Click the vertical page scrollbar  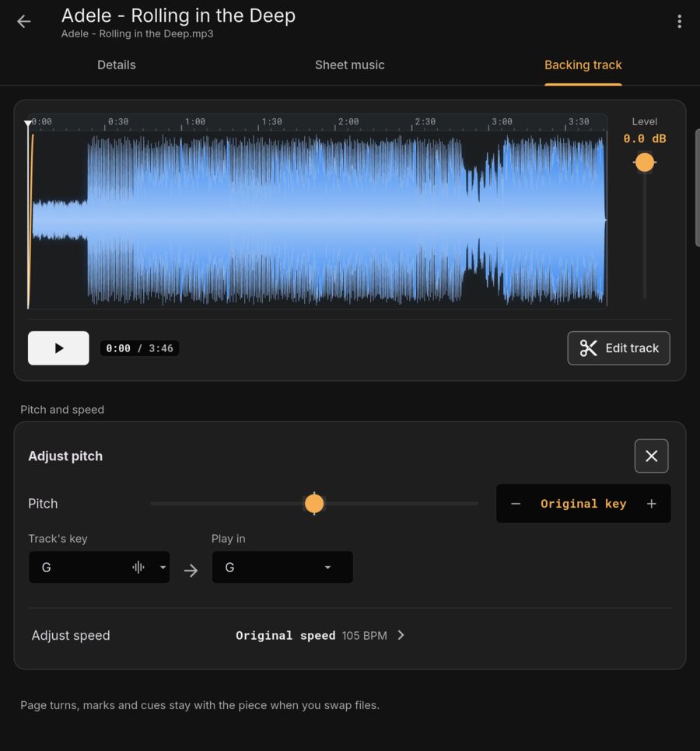(697, 188)
